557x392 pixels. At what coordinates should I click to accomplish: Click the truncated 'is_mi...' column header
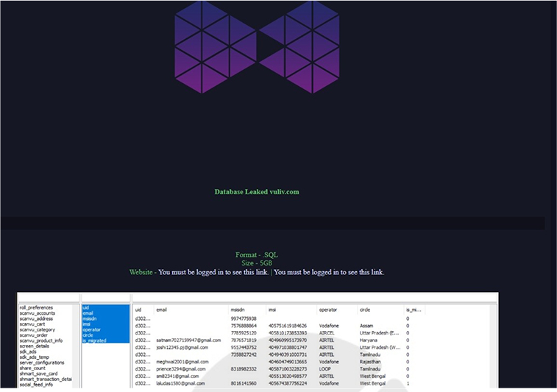point(414,310)
